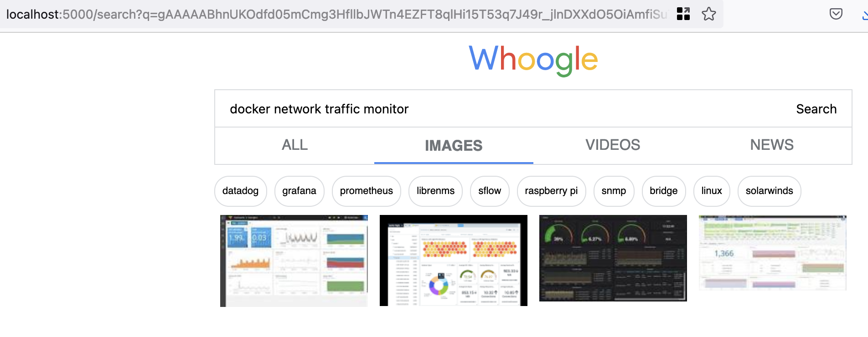Viewport: 868px width, 337px height.
Task: Click the browser URL address field
Action: pyautogui.click(x=336, y=14)
